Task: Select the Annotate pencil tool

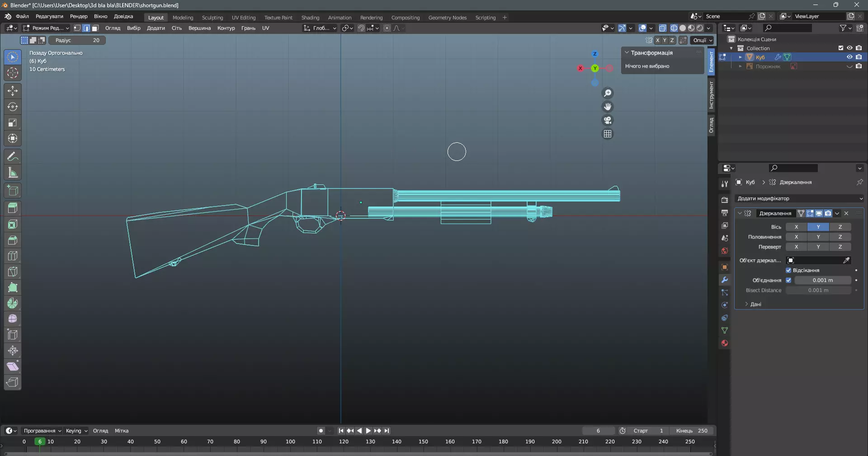Action: tap(13, 156)
